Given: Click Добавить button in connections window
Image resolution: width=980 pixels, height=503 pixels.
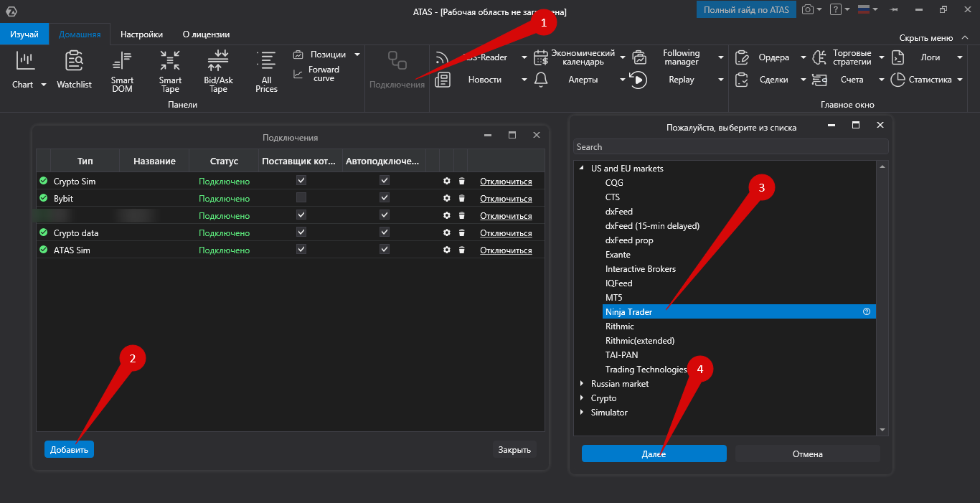Looking at the screenshot, I should (x=69, y=450).
